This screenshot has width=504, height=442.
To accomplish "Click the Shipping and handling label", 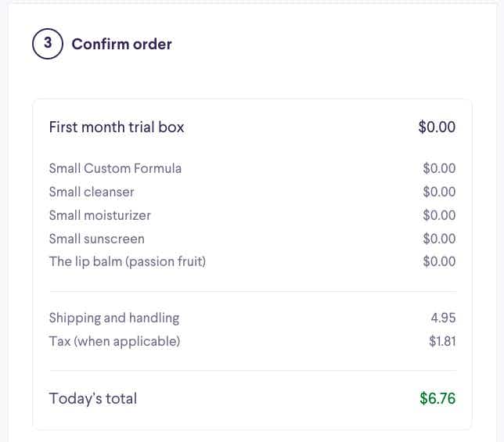I will tap(113, 318).
